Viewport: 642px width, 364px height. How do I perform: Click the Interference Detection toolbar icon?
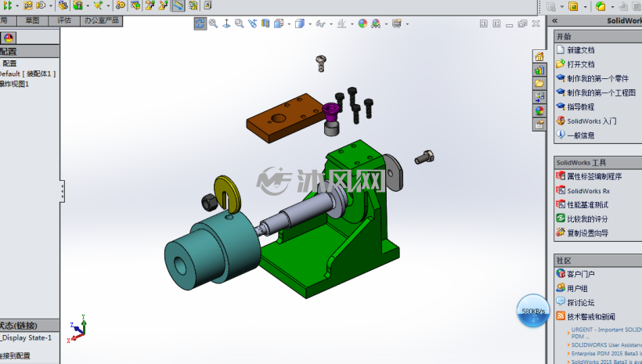coord(193,5)
